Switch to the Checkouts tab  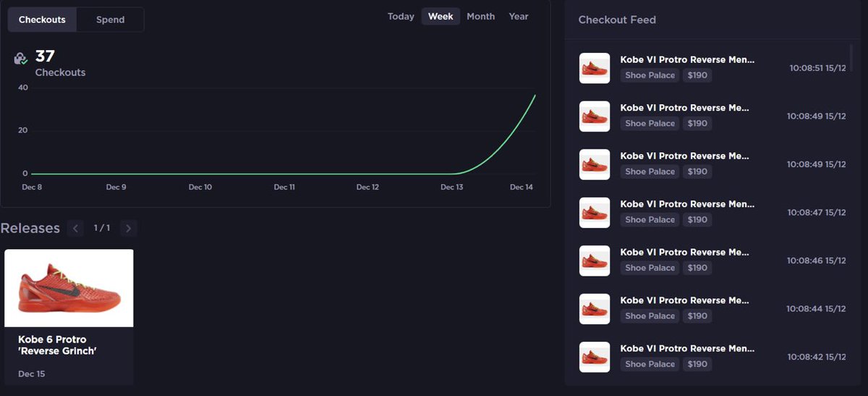point(42,20)
